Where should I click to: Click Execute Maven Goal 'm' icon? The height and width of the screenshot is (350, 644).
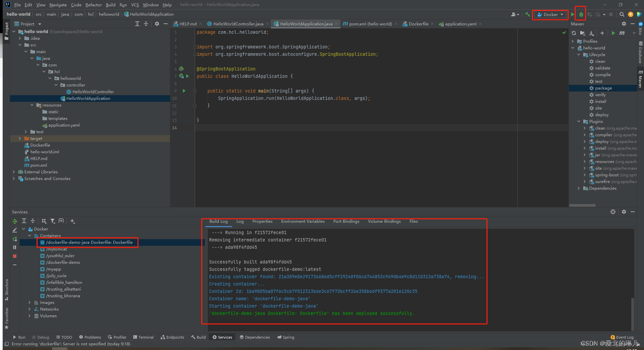(x=622, y=33)
